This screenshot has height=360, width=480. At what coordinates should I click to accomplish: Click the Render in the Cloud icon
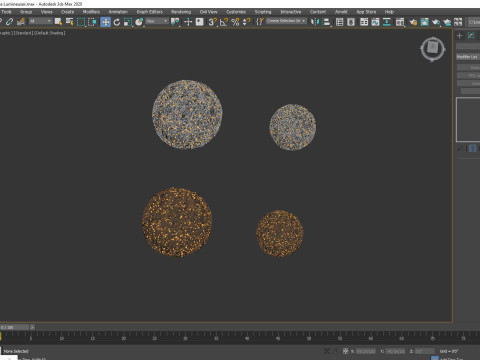447,22
